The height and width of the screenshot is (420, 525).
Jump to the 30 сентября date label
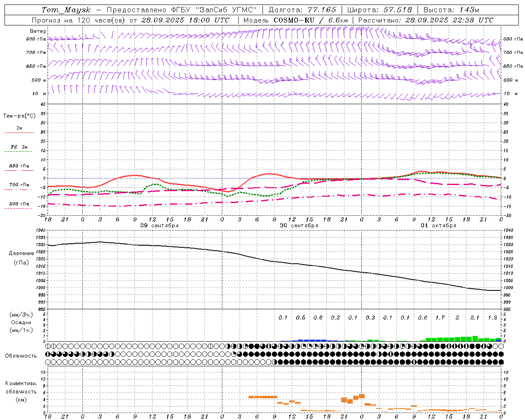299,226
